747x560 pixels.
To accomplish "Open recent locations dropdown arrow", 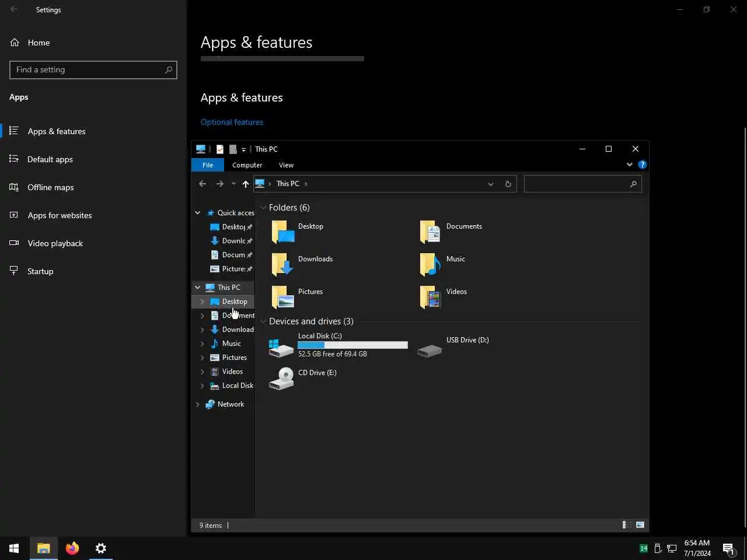I will [x=233, y=184].
